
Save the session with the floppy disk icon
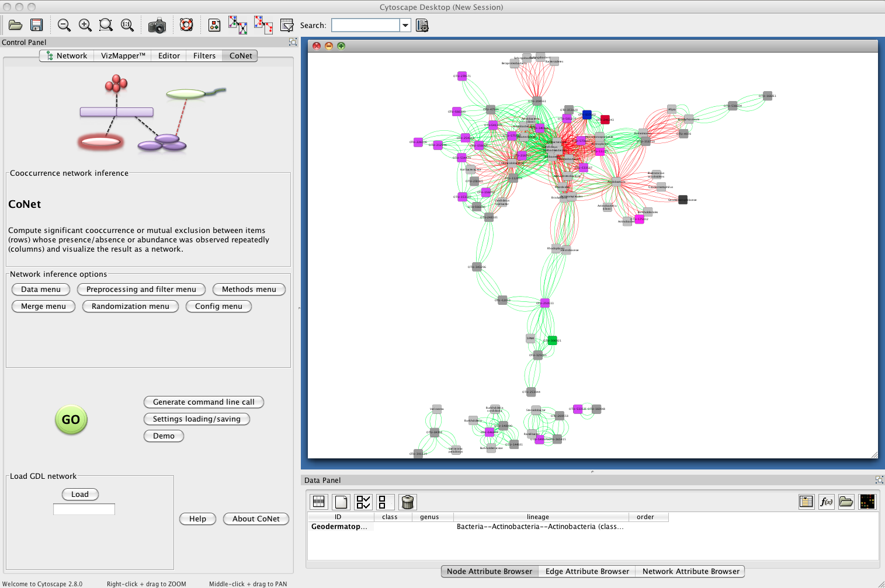pyautogui.click(x=37, y=25)
